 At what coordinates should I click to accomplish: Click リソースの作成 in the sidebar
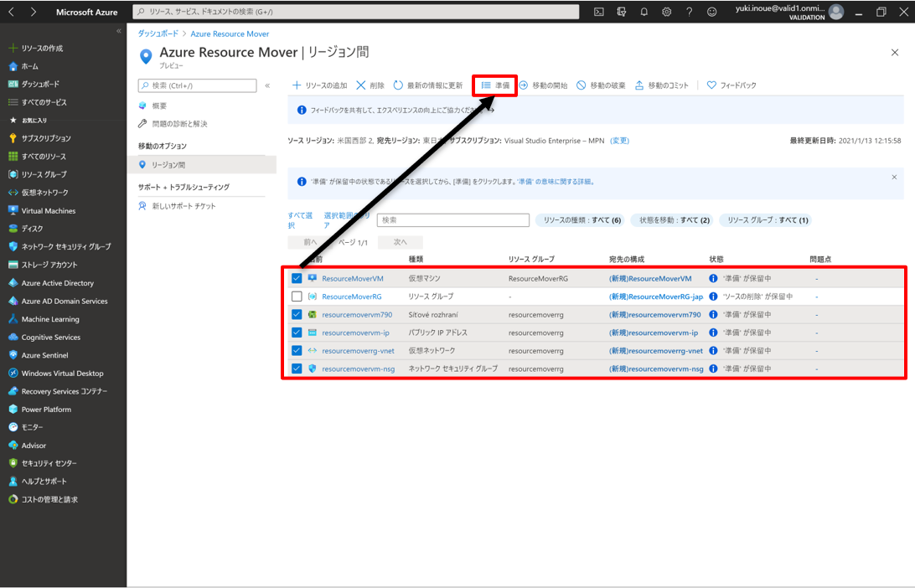pyautogui.click(x=35, y=49)
